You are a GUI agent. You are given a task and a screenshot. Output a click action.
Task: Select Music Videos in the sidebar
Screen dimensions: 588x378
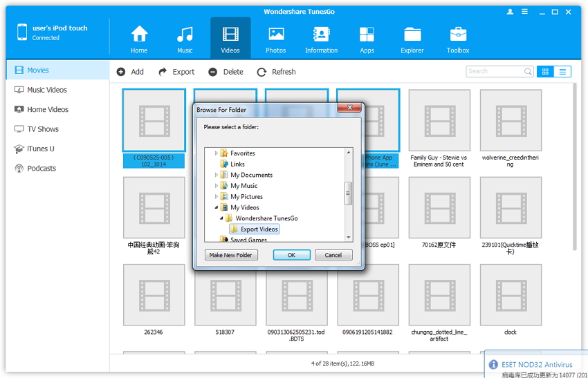[46, 90]
